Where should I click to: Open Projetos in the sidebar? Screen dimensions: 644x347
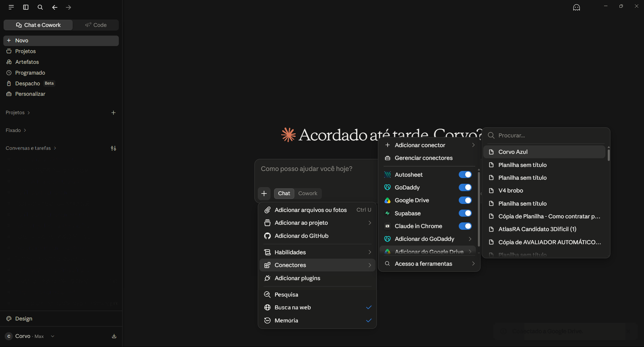61,51
